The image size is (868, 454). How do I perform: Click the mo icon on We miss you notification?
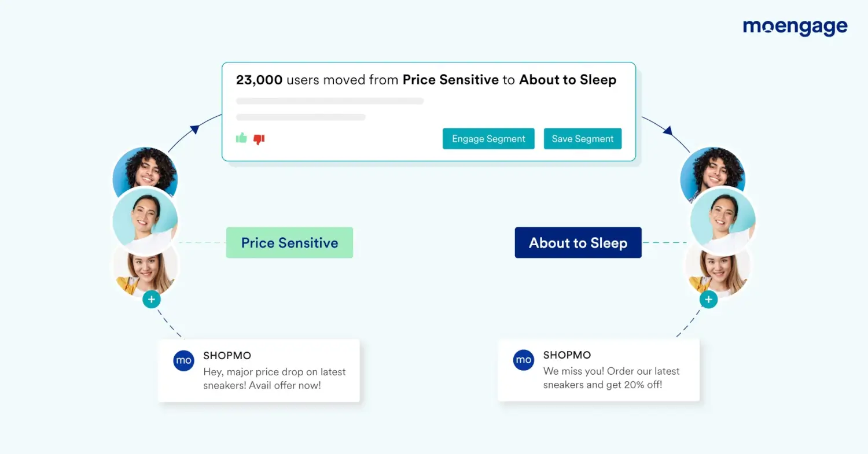[524, 360]
